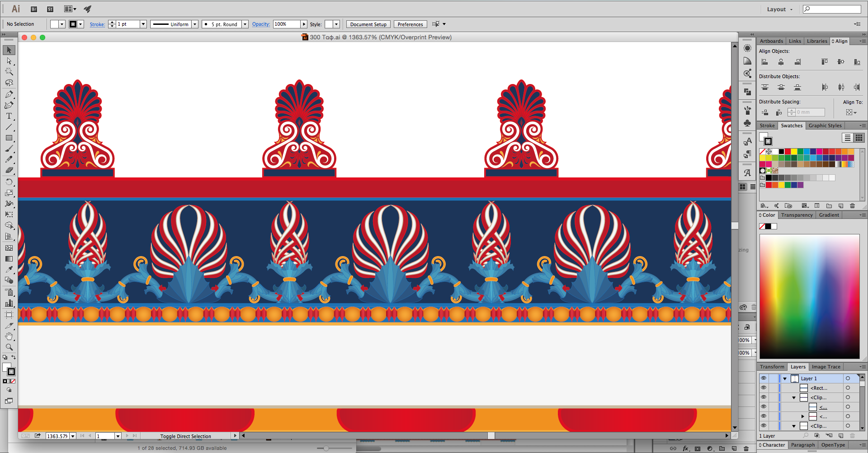Toggle visibility of first <Clip... group
This screenshot has width=868, height=453.
click(764, 397)
